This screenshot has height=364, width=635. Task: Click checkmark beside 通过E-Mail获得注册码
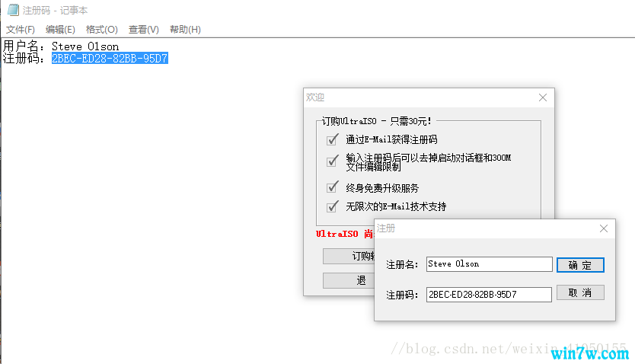point(332,139)
